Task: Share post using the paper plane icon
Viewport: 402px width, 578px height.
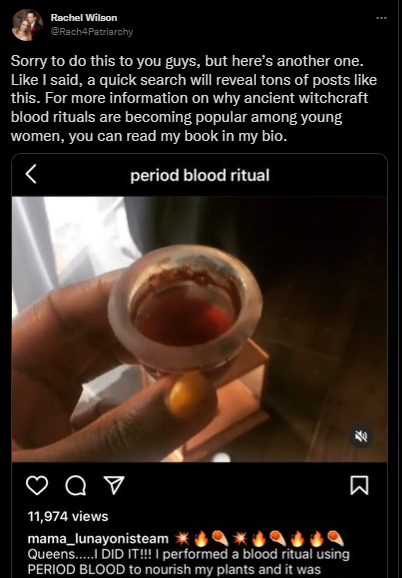Action: pyautogui.click(x=114, y=485)
